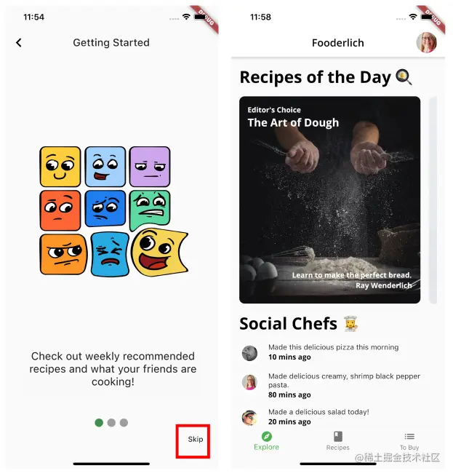
Task: Select the second page indicator dot
Action: click(111, 423)
